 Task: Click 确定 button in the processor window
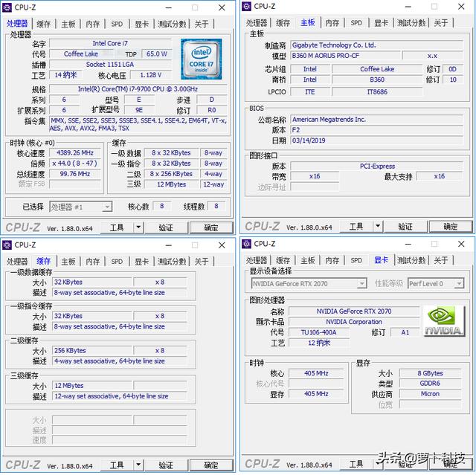[x=211, y=227]
